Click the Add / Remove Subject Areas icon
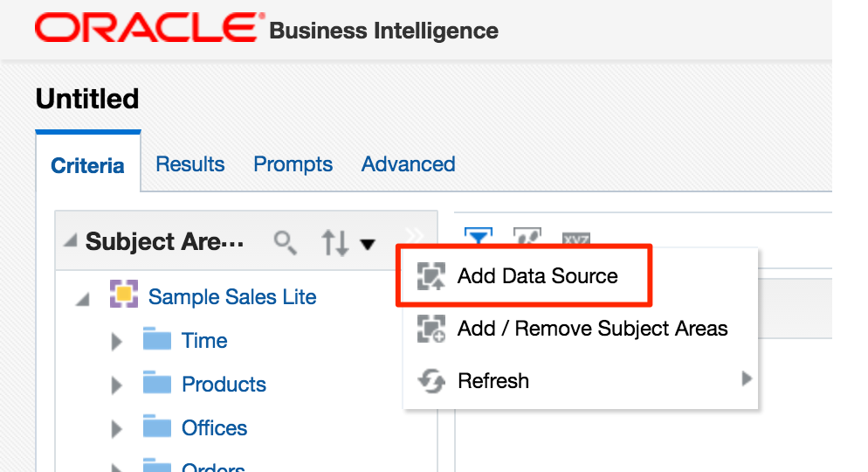The width and height of the screenshot is (868, 472). [431, 329]
